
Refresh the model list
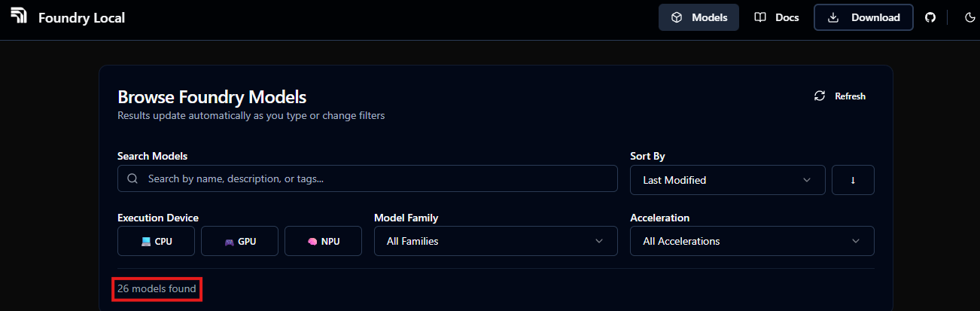point(840,96)
